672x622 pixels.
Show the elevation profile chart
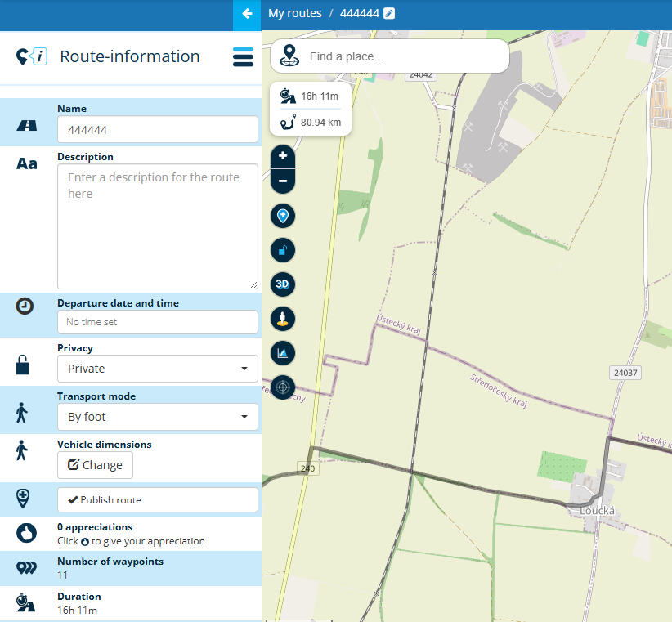pyautogui.click(x=283, y=353)
